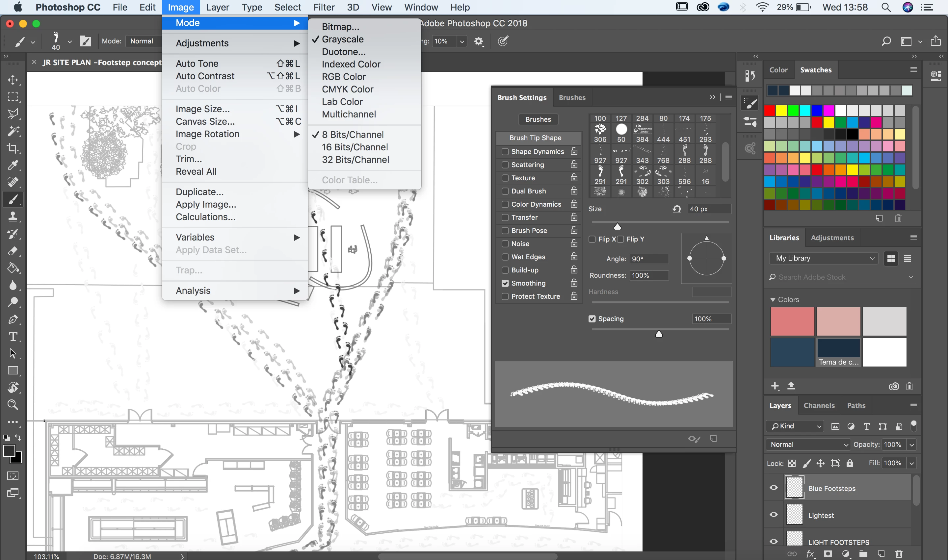
Task: Uncheck the Smoothing option
Action: pos(505,283)
